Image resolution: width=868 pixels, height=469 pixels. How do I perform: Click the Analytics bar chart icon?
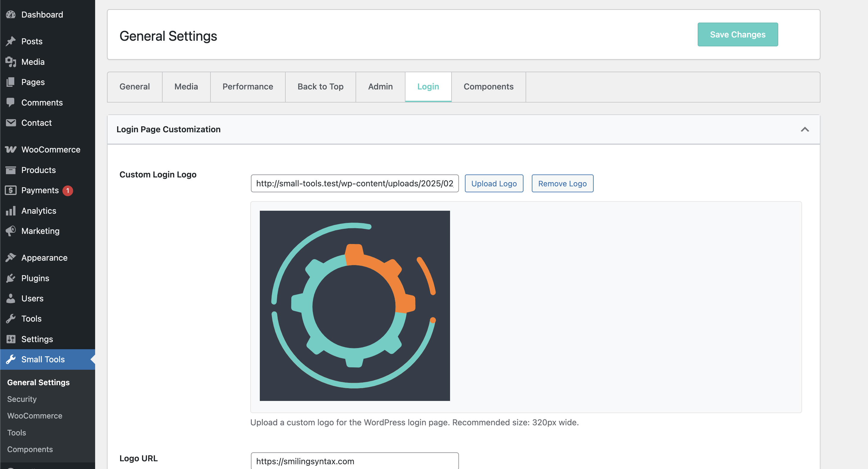click(11, 211)
